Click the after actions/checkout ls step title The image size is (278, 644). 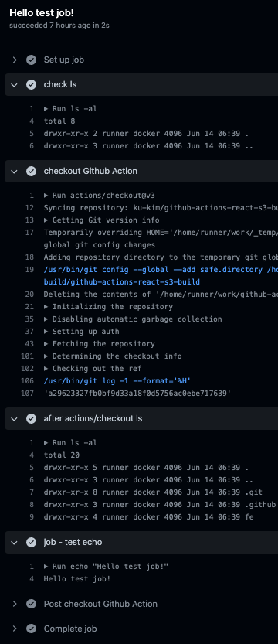[x=93, y=418]
